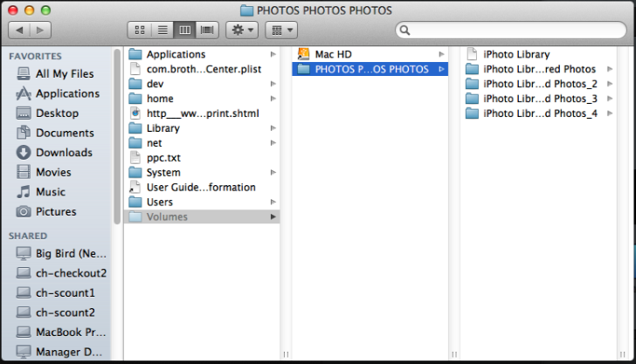This screenshot has height=364, width=636.
Task: Select iPhoto Libr...red Photos folder
Action: click(539, 69)
